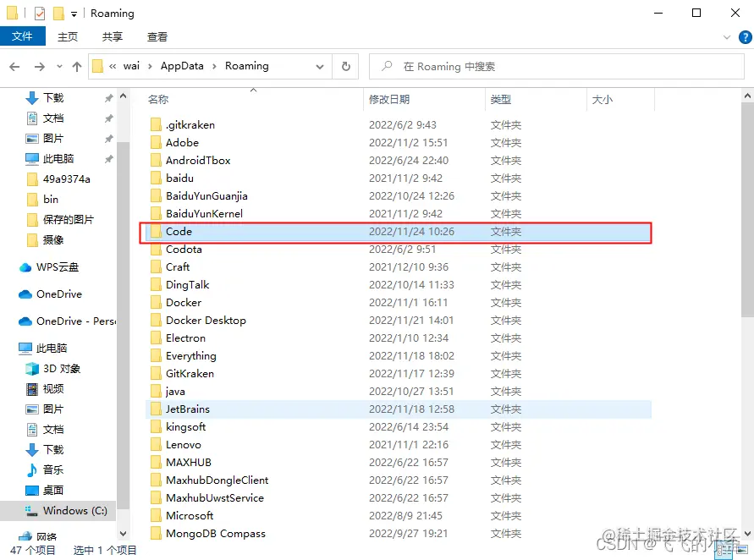Select the Adobe folder icon
Viewport: 754px width, 560px height.
coord(156,143)
